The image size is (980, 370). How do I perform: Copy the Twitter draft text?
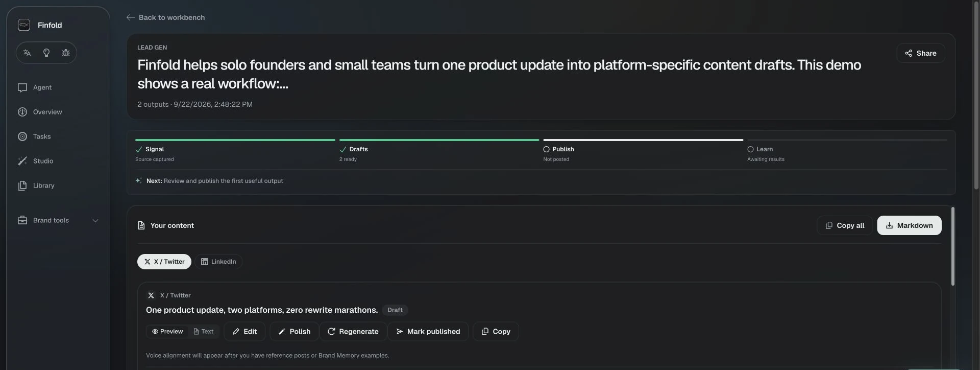[496, 332]
